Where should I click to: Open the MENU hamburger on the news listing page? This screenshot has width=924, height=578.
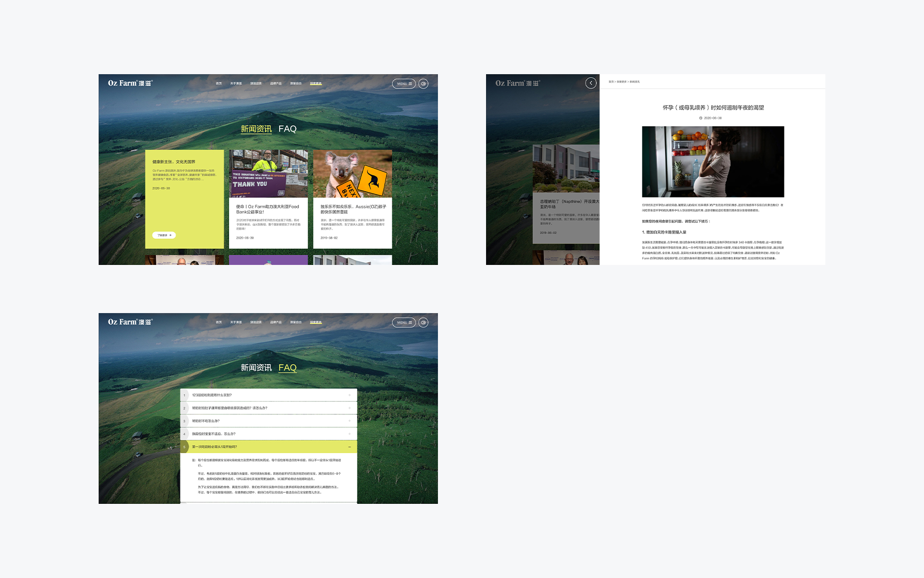[404, 84]
